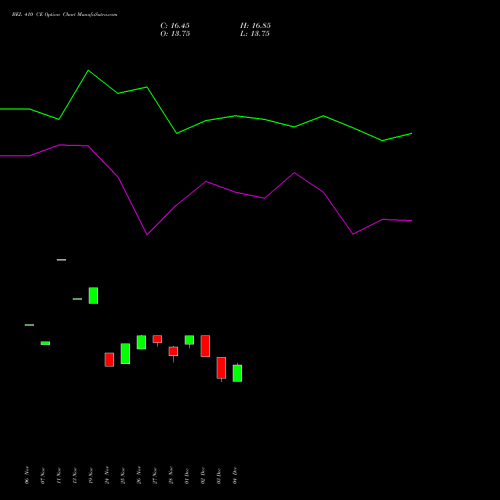Image resolution: width=500 pixels, height=500 pixels.
Task: Click the "07 Nov" date axis label
Action: (43, 475)
